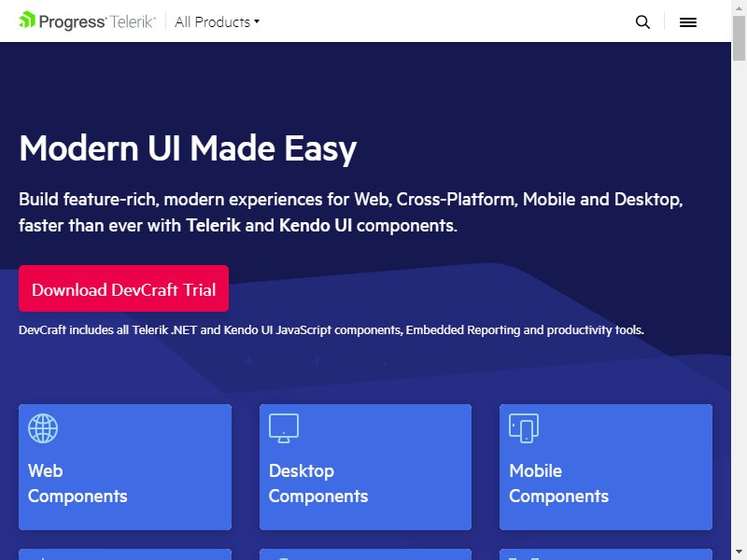Click the Progress Telerik logo
This screenshot has width=747, height=560.
click(87, 21)
